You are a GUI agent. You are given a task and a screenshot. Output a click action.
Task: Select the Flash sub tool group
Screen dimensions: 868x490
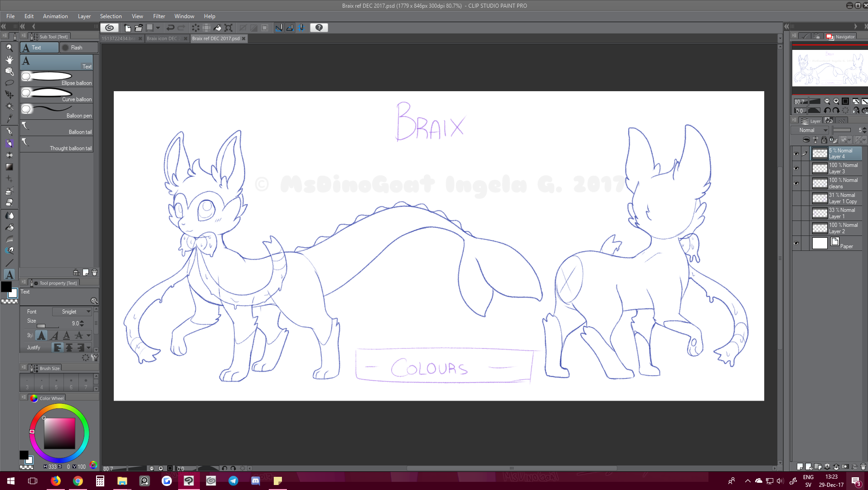click(78, 48)
